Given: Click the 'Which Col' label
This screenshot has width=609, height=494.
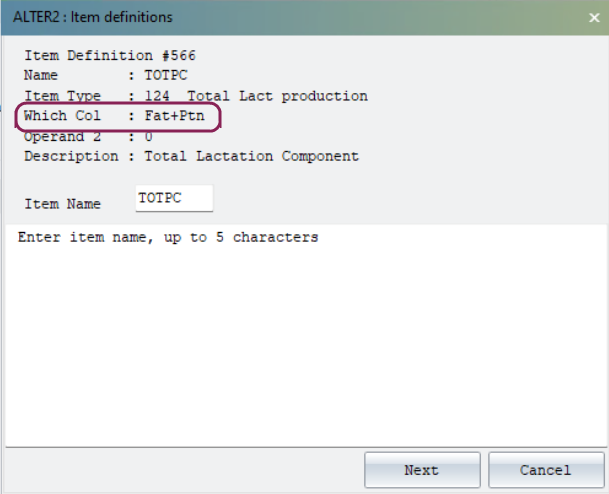Looking at the screenshot, I should pyautogui.click(x=61, y=117).
